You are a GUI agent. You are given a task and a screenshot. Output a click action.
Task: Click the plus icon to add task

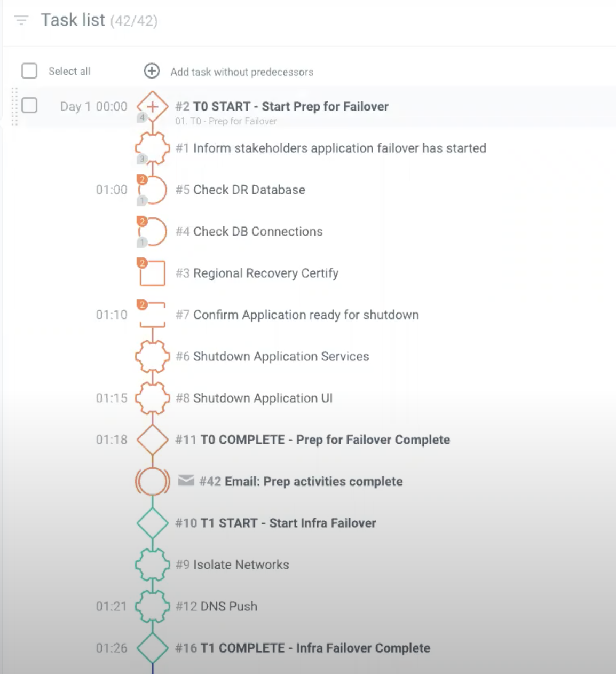(152, 71)
